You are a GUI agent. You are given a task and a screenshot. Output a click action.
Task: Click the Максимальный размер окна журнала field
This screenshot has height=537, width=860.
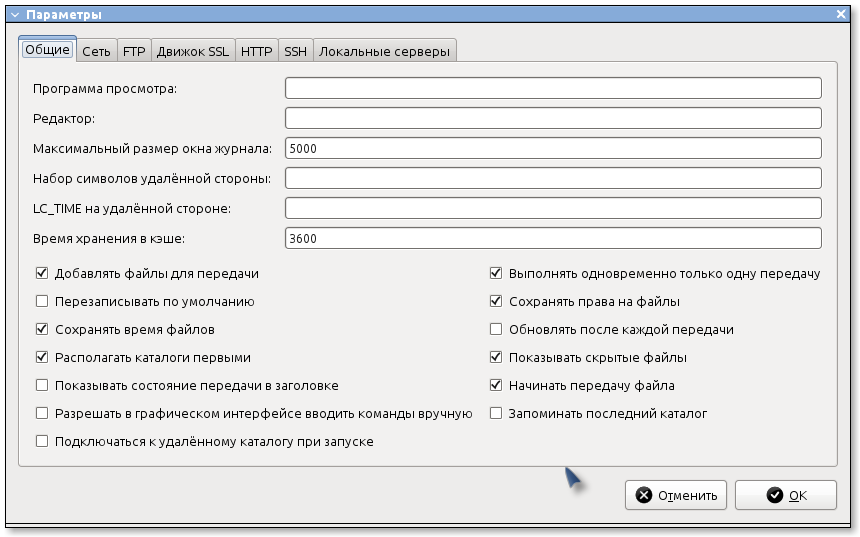tap(553, 148)
